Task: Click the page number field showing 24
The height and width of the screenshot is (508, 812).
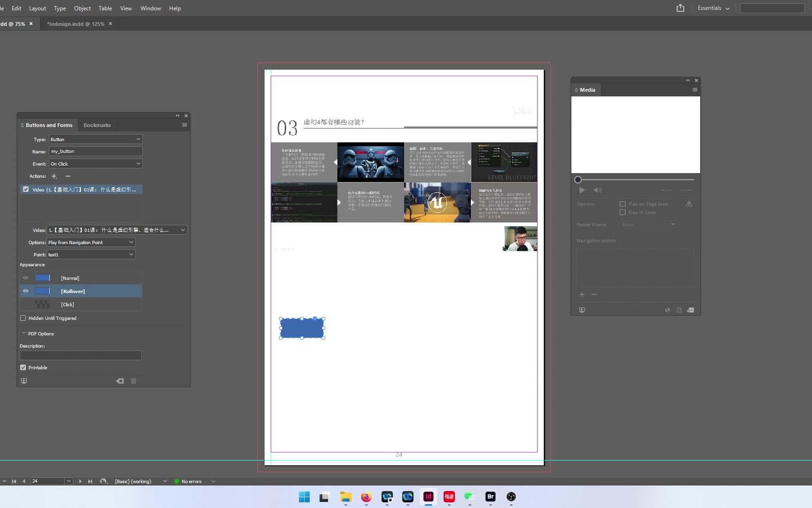Action: 47,481
